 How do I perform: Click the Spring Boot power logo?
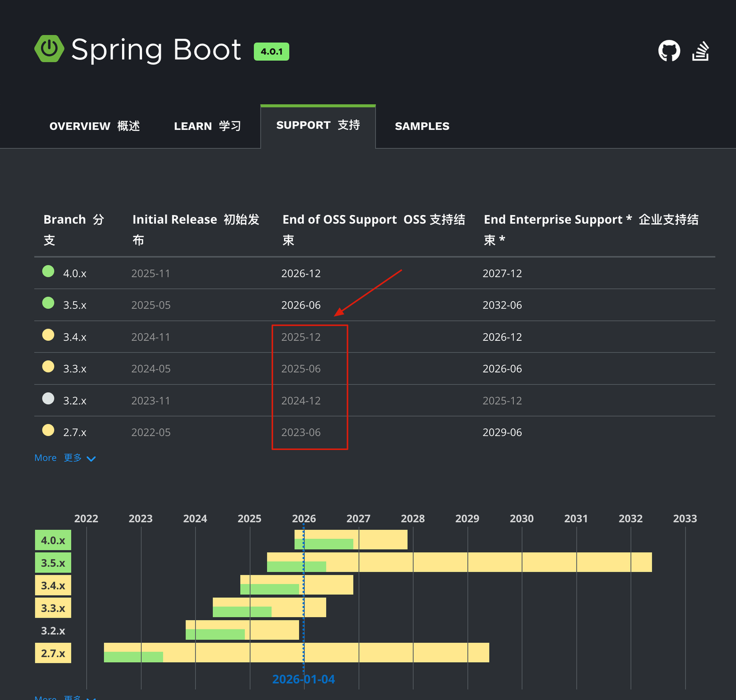click(x=49, y=49)
